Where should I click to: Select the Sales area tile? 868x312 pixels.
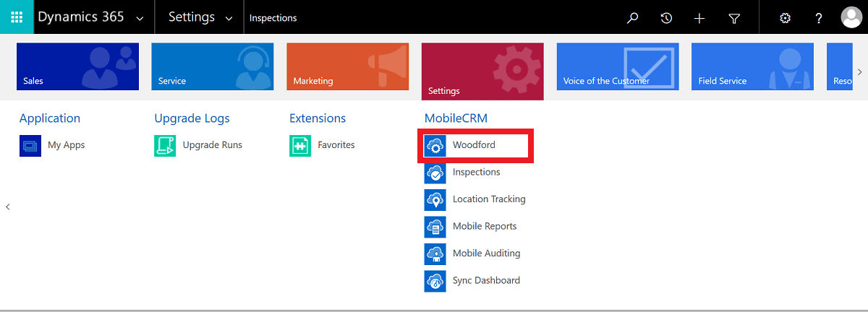77,66
